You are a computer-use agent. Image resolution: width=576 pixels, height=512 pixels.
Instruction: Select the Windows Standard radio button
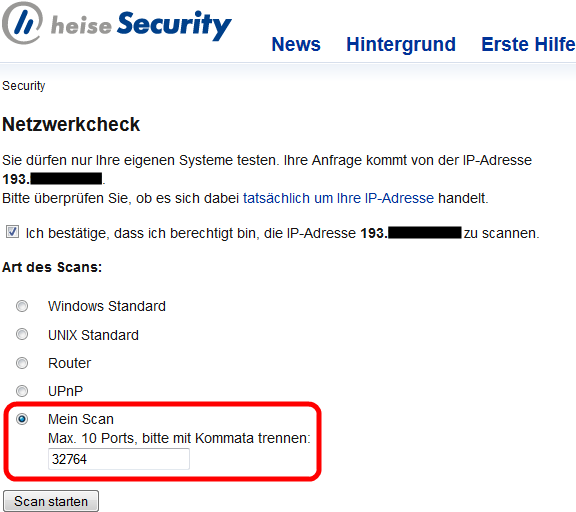[x=22, y=306]
